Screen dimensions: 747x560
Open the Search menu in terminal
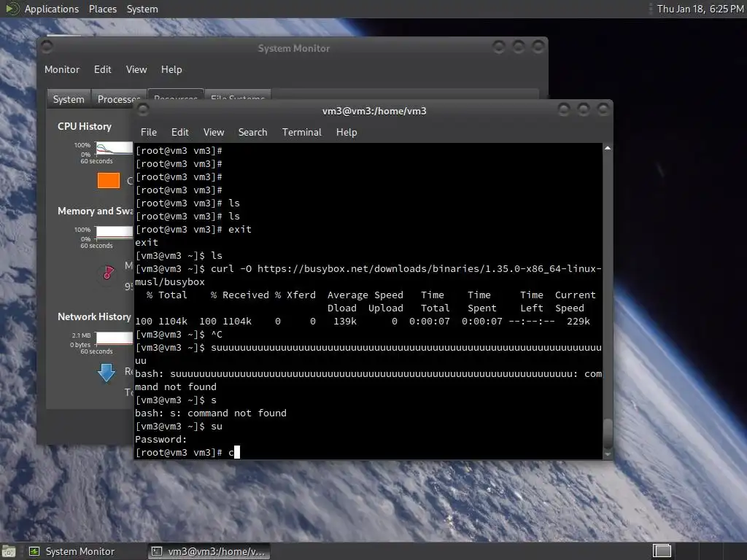[x=252, y=133]
